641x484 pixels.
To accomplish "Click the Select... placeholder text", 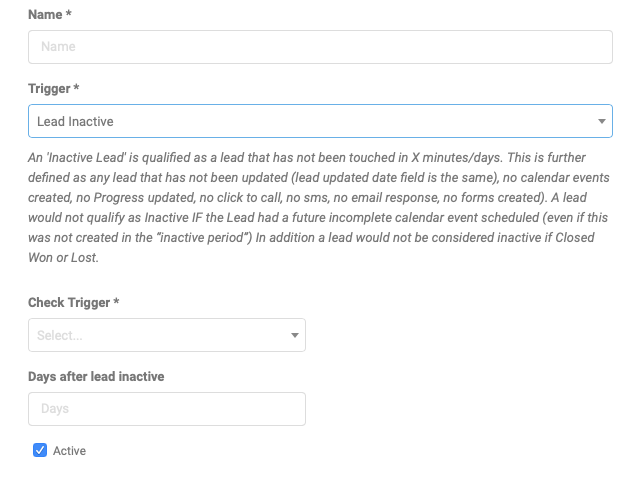I will 60,336.
